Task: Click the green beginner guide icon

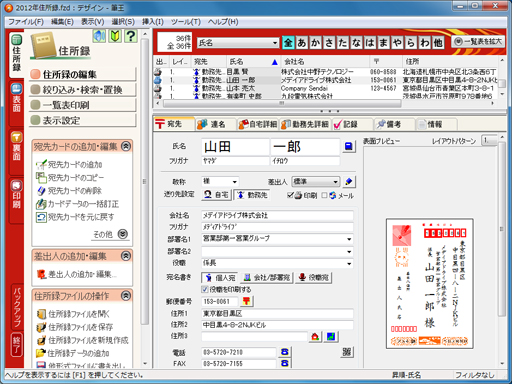Action: pyautogui.click(x=115, y=36)
